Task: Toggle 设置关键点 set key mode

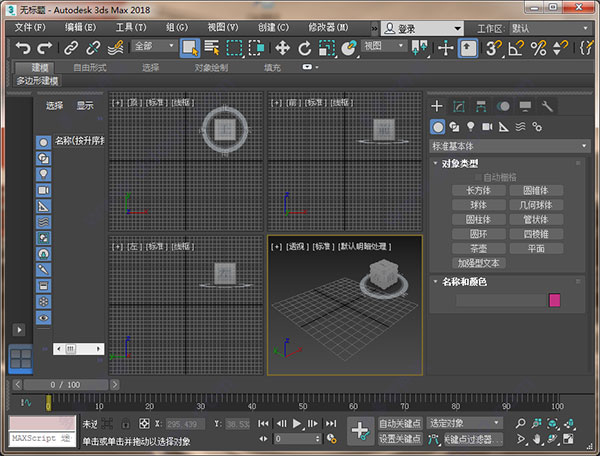Action: coord(400,438)
